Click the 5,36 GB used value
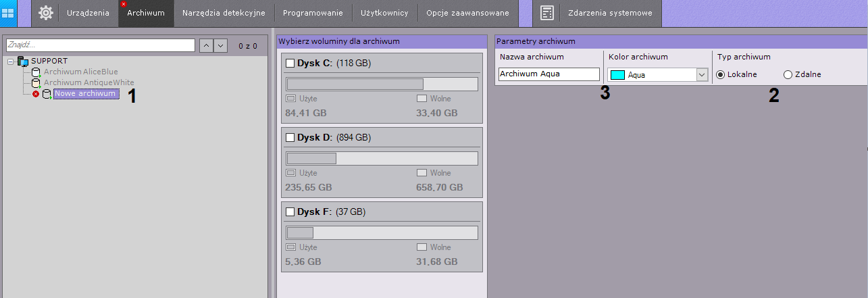868x298 pixels. coord(303,262)
